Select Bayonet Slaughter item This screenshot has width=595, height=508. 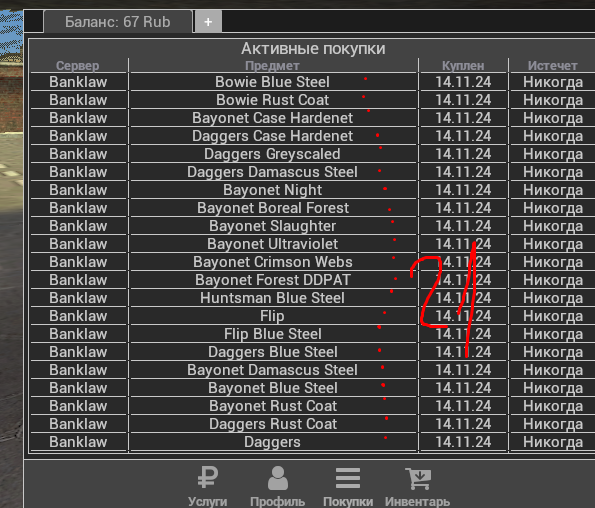[x=272, y=226]
